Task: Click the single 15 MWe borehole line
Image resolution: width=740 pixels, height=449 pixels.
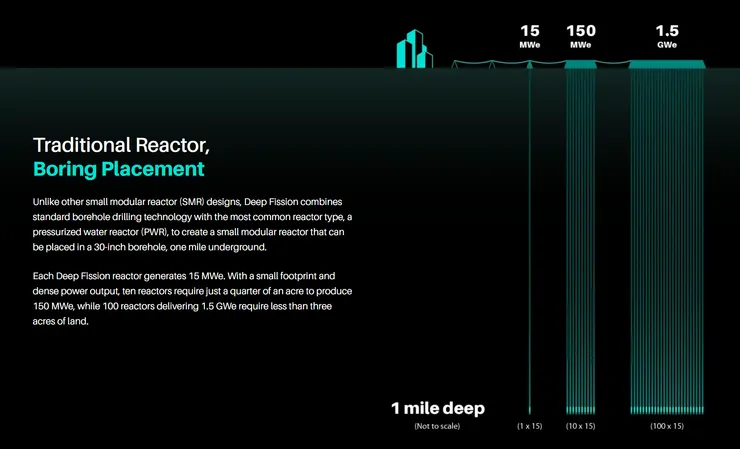Action: [x=530, y=237]
